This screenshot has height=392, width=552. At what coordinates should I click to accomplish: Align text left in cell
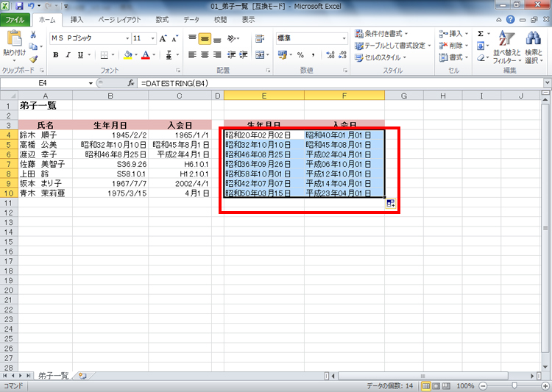192,55
